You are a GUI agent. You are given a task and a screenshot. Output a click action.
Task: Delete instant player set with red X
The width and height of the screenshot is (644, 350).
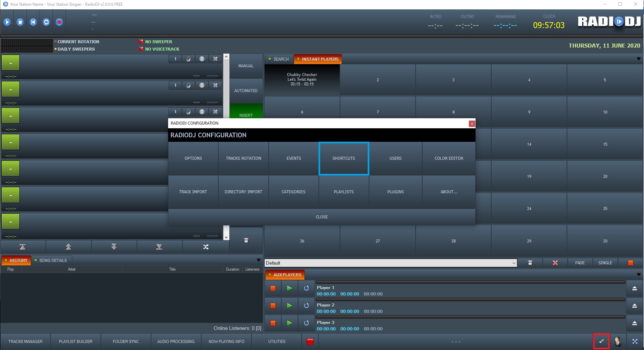point(555,263)
